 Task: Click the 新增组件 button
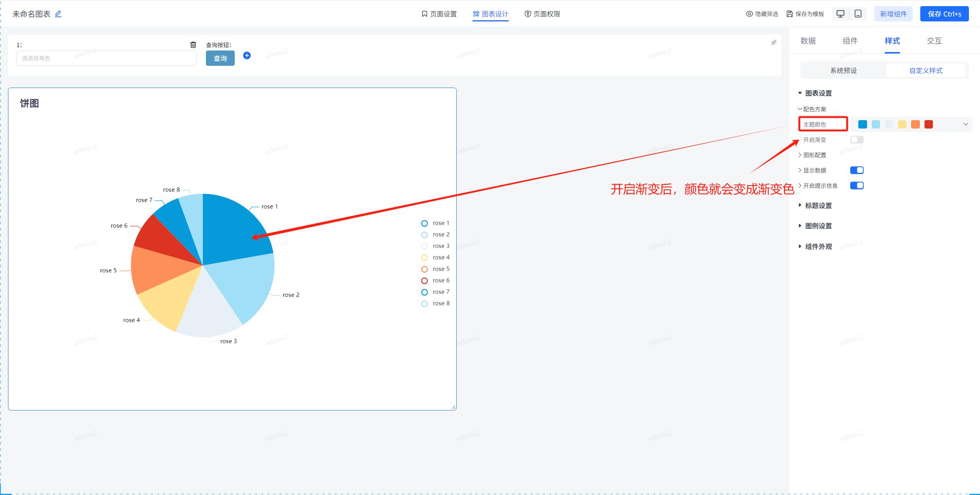(893, 14)
